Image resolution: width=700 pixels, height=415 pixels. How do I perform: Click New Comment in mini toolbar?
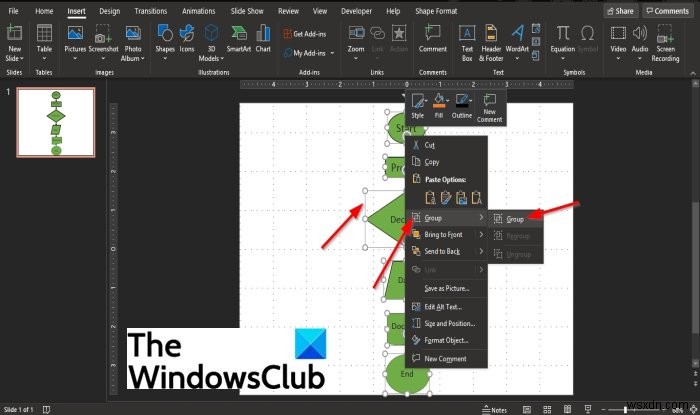point(489,108)
